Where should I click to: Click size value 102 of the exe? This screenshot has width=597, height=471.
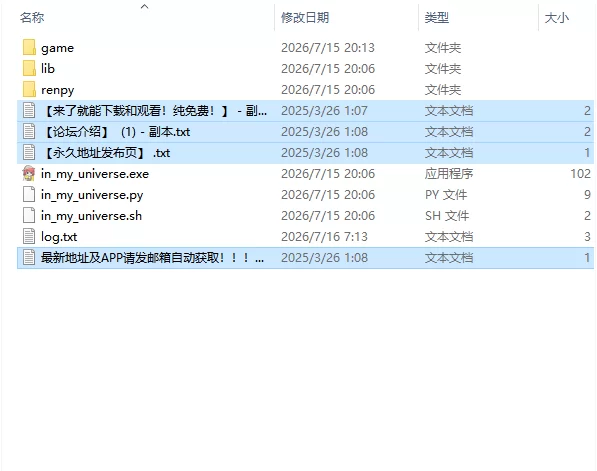(580, 174)
